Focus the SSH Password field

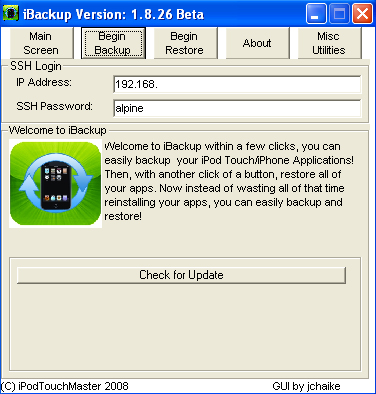pos(237,108)
